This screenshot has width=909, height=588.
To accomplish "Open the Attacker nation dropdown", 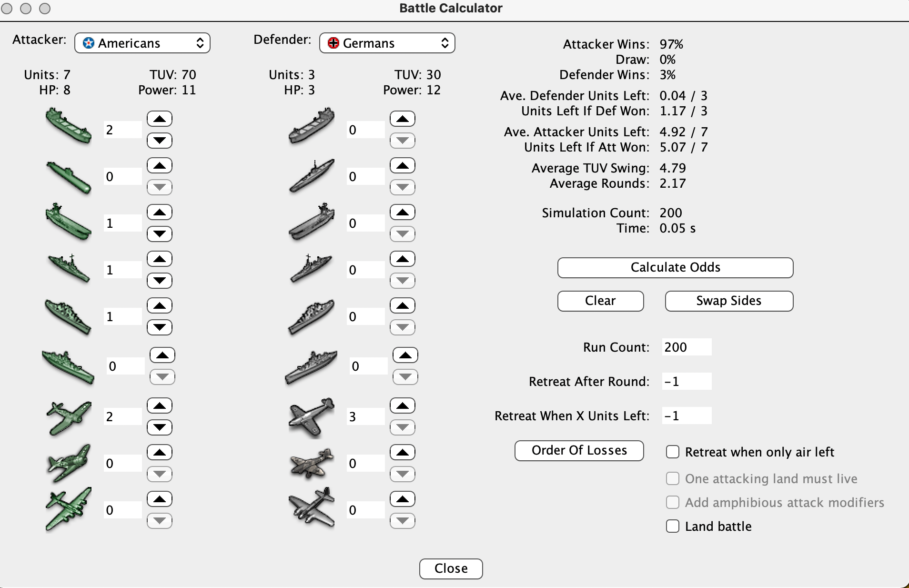I will tap(142, 43).
